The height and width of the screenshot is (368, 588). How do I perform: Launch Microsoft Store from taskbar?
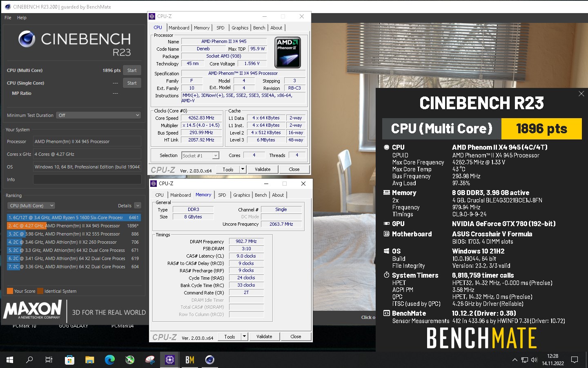tap(69, 360)
